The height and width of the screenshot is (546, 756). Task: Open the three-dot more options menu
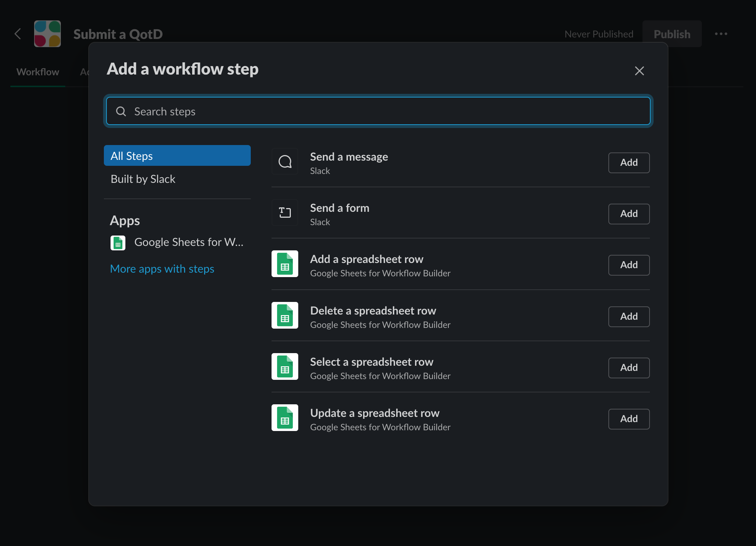(x=721, y=34)
